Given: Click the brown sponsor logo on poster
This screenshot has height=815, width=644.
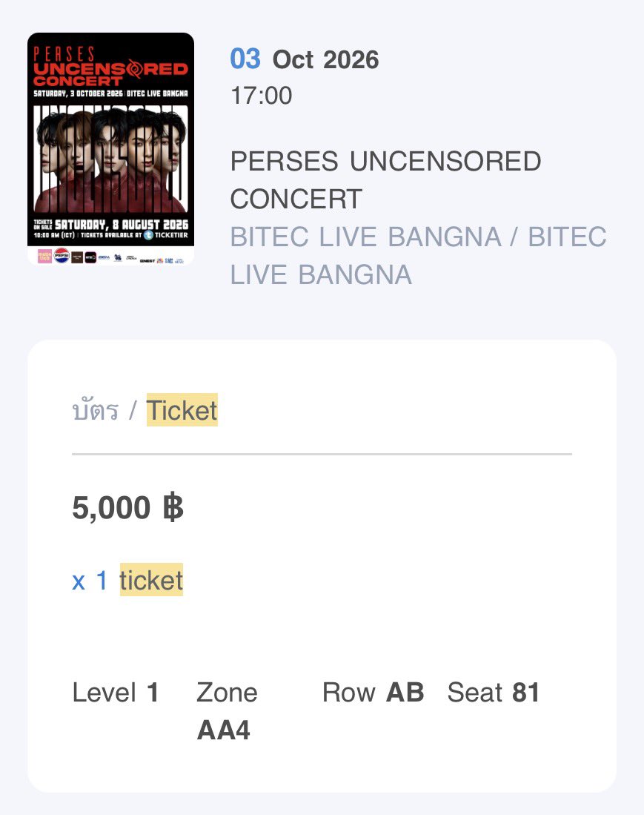Looking at the screenshot, I should pos(77,257).
